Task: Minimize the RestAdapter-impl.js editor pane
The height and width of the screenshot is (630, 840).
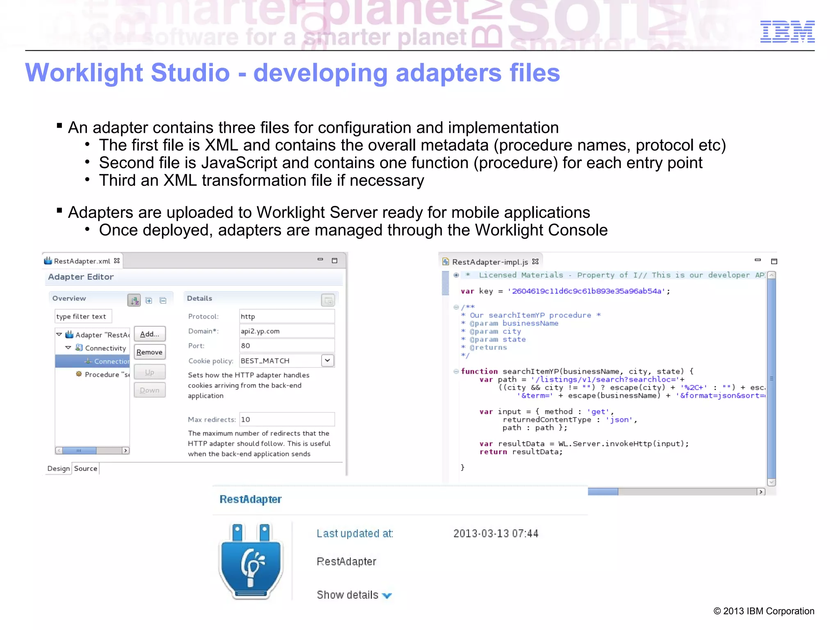Action: point(758,260)
